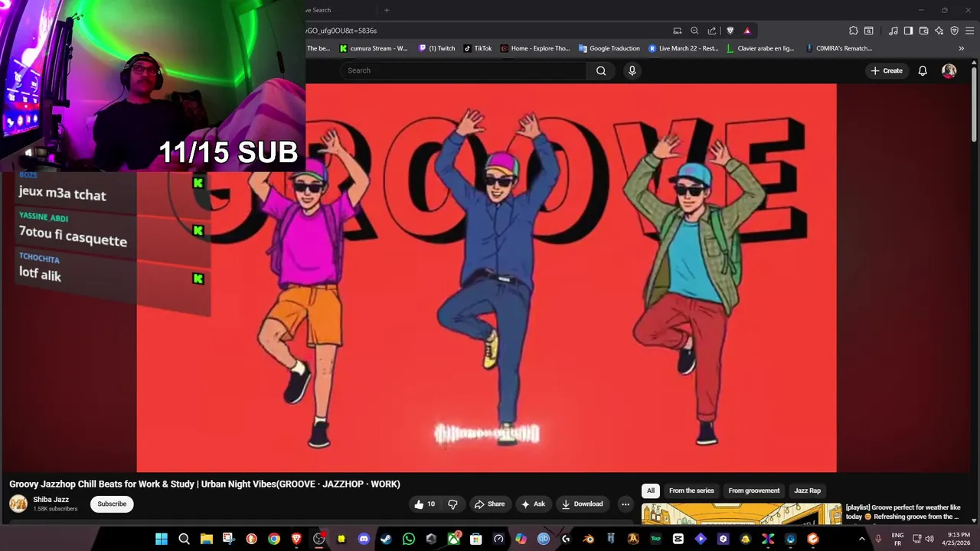Open Google Chrome from the taskbar
Viewport: 980px width, 551px height.
coord(274,539)
